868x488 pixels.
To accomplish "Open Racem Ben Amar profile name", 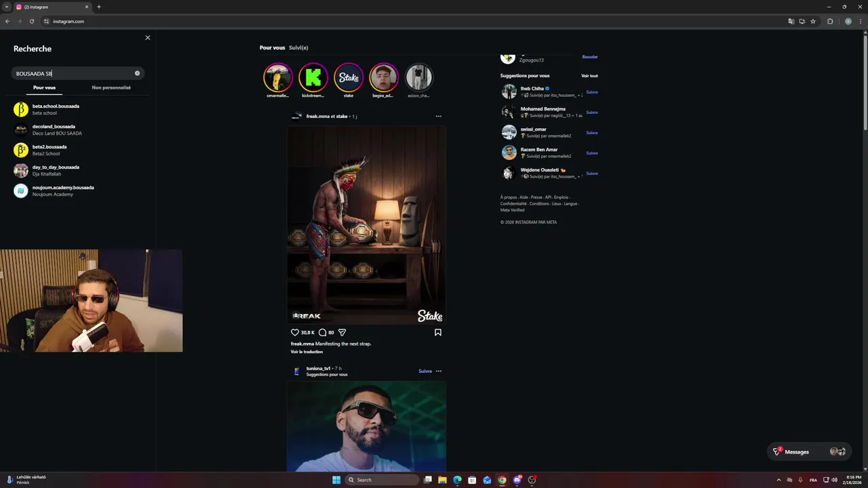I will click(539, 150).
